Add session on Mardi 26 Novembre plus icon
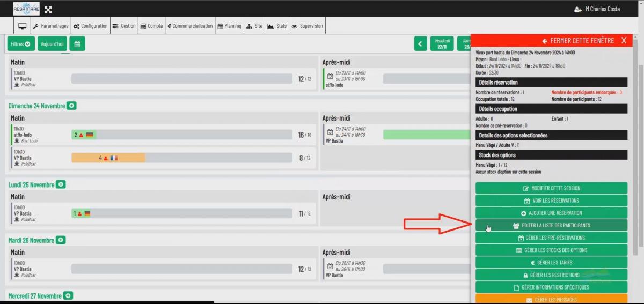644x304 pixels. 61,240
